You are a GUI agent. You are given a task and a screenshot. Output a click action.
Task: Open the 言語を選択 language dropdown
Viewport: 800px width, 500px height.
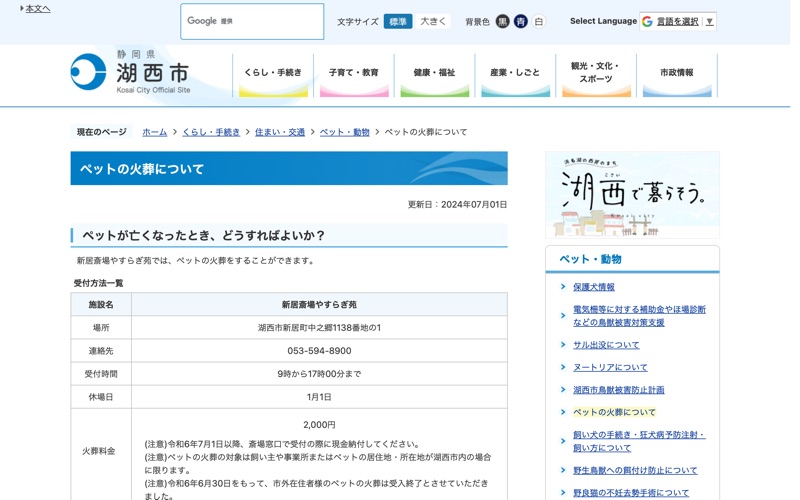tap(678, 21)
